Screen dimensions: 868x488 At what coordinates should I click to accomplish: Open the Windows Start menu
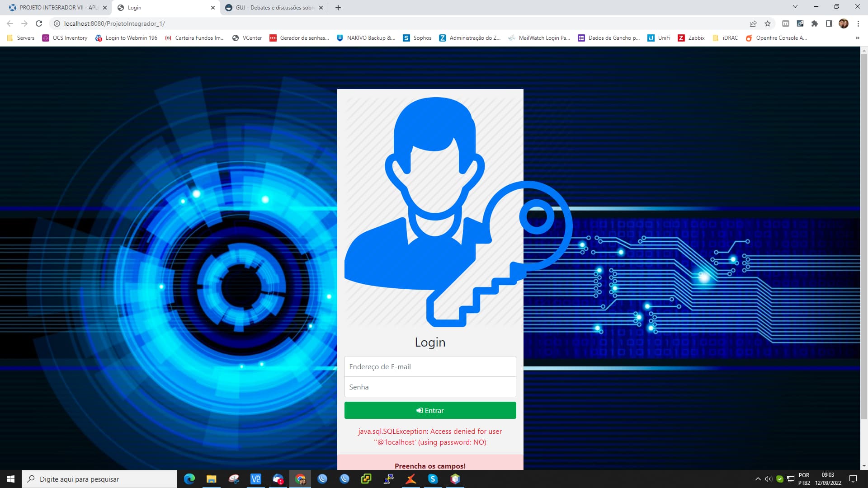11,479
